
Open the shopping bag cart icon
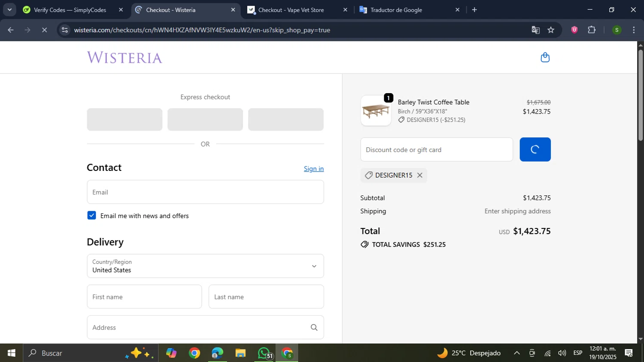click(x=545, y=58)
